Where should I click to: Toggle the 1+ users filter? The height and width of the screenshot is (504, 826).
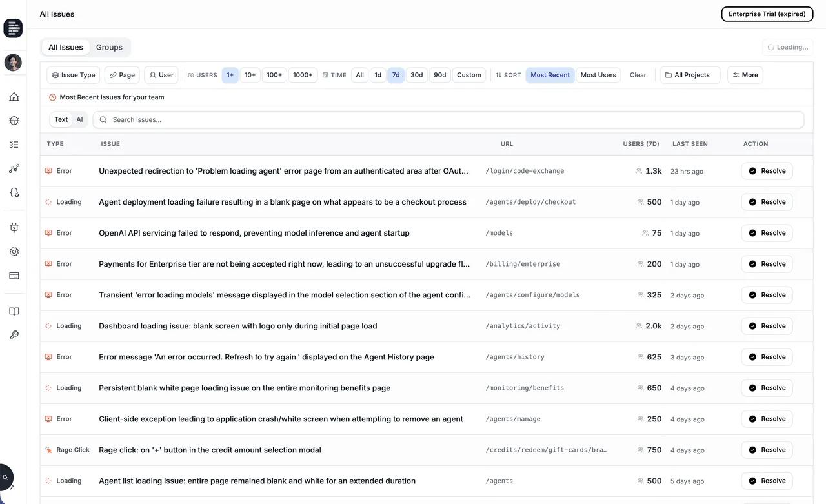(x=230, y=75)
